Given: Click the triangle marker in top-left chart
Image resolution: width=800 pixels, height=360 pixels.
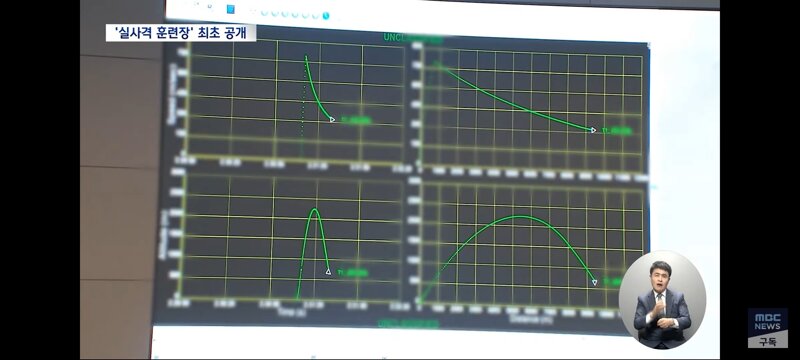Looking at the screenshot, I should [x=332, y=120].
